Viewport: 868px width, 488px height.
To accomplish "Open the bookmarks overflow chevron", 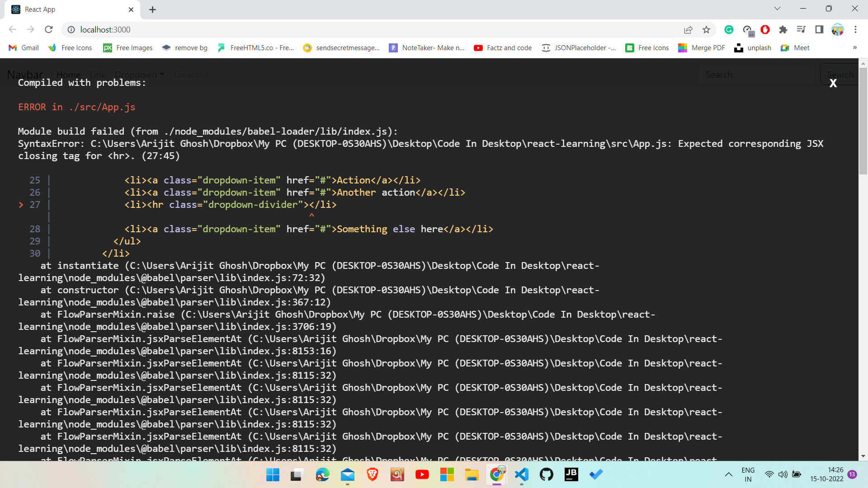I will click(x=855, y=47).
